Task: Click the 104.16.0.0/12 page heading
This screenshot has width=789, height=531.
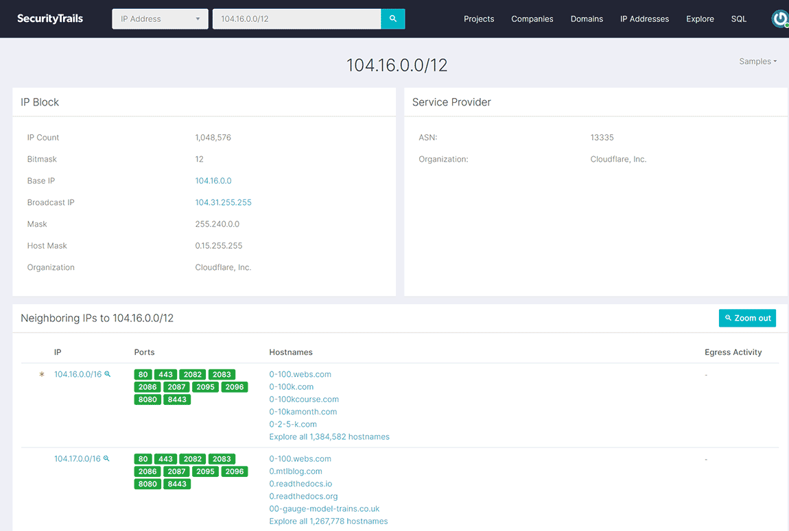Action: (x=397, y=65)
